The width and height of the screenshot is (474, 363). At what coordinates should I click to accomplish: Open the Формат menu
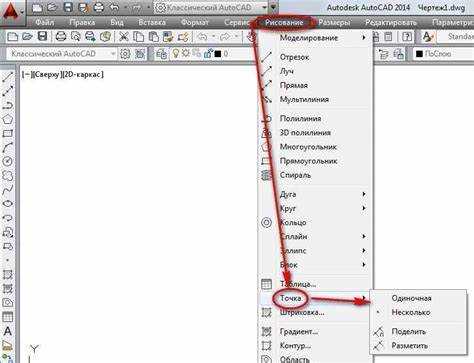(x=195, y=23)
